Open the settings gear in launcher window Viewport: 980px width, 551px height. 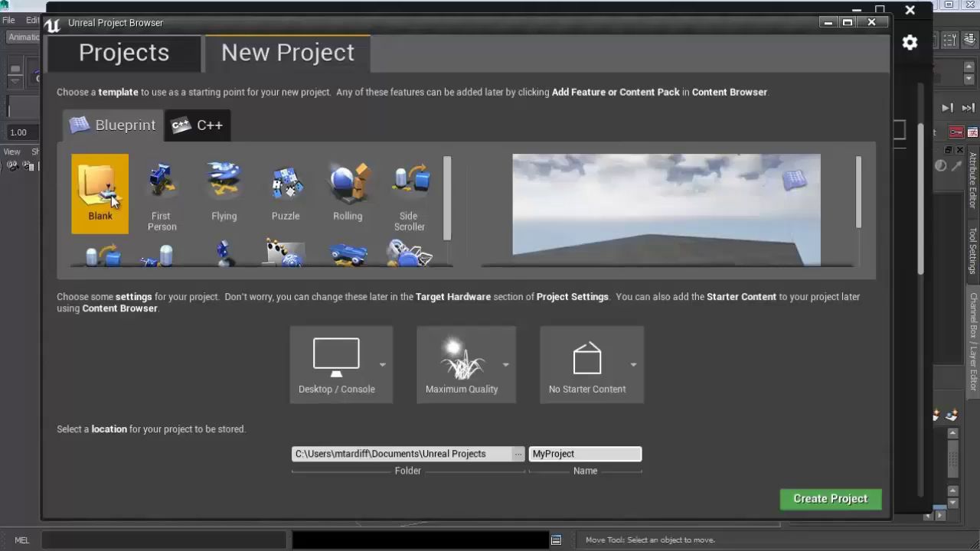(x=910, y=43)
